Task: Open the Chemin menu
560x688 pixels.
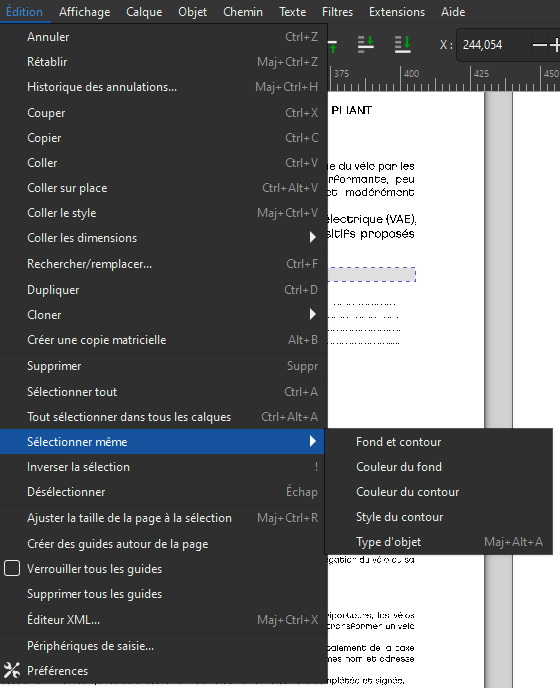Action: [x=243, y=12]
